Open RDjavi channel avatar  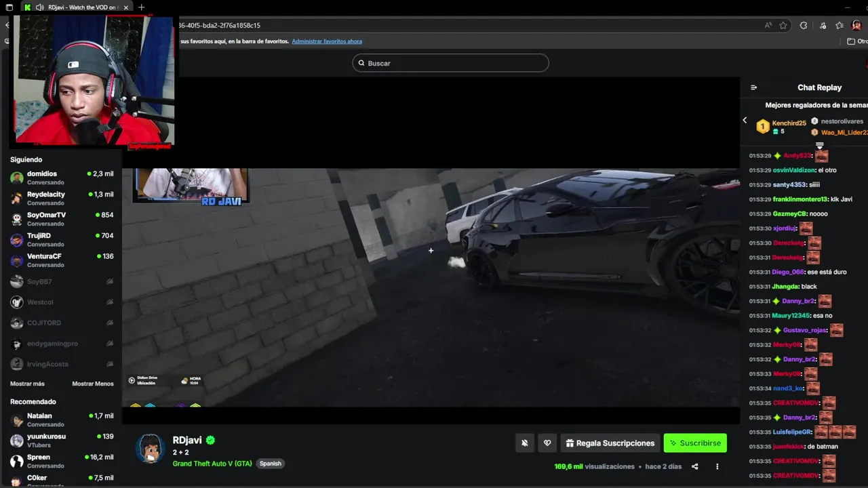[x=150, y=449]
